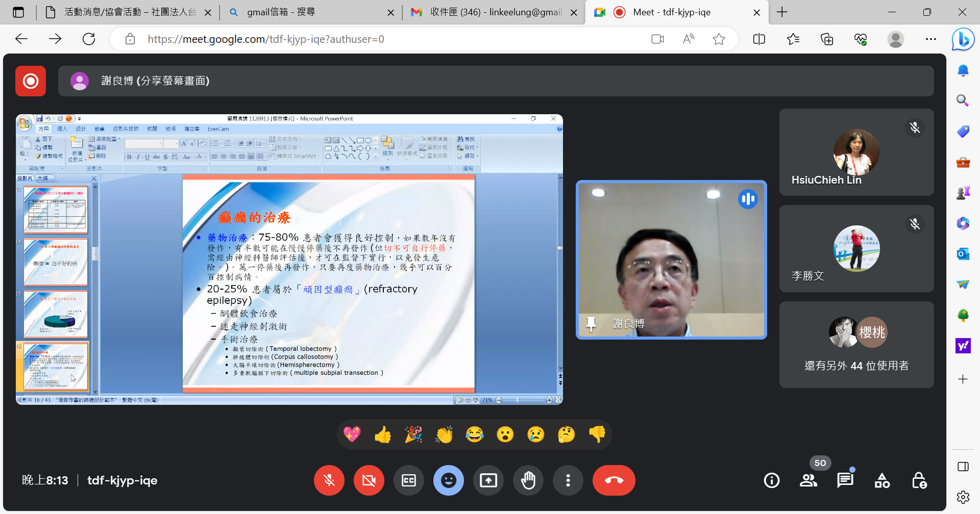Click 李勝文 participant tile
This screenshot has height=514, width=980.
tap(856, 248)
